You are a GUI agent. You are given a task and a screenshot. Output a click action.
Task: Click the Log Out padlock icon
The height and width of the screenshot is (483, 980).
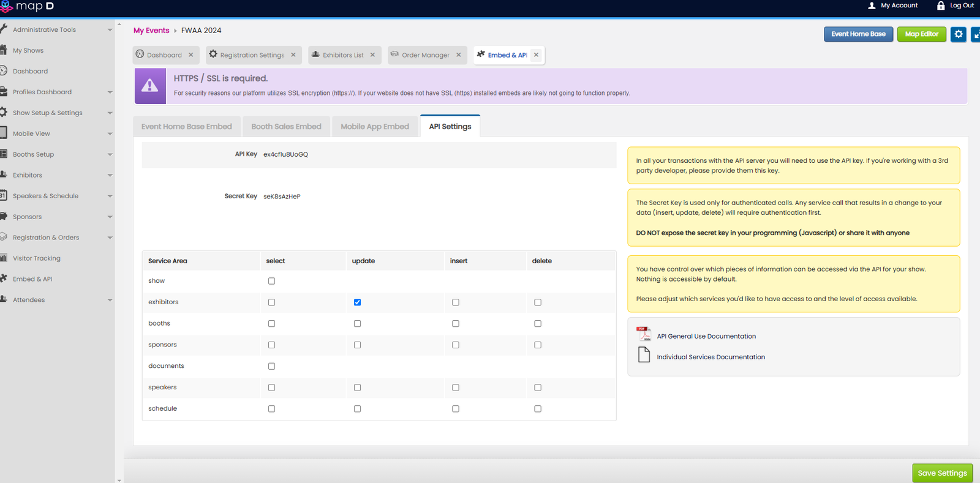pos(941,6)
